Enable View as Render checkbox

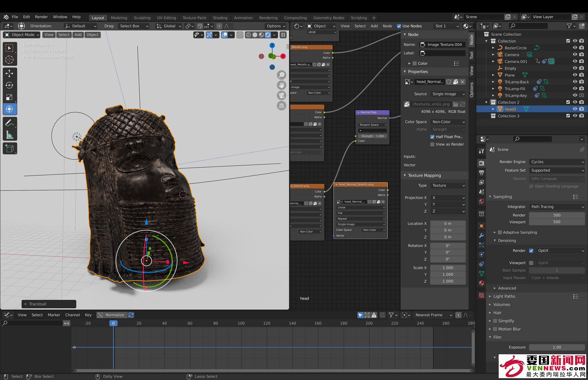click(432, 144)
